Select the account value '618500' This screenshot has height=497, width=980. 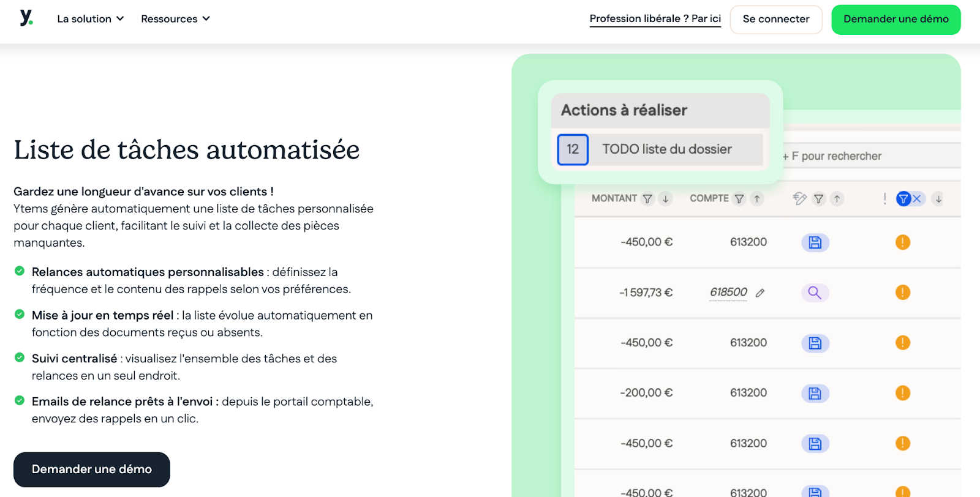(x=728, y=292)
